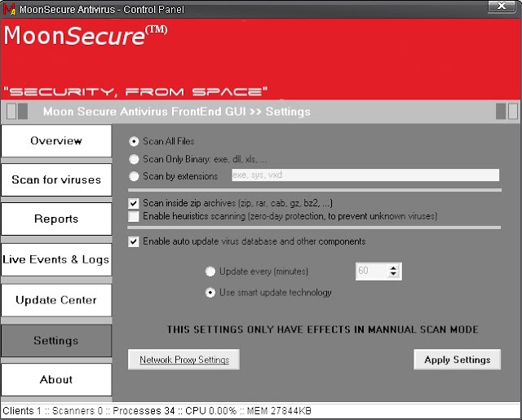Click the Apply Settings button

pyautogui.click(x=457, y=360)
